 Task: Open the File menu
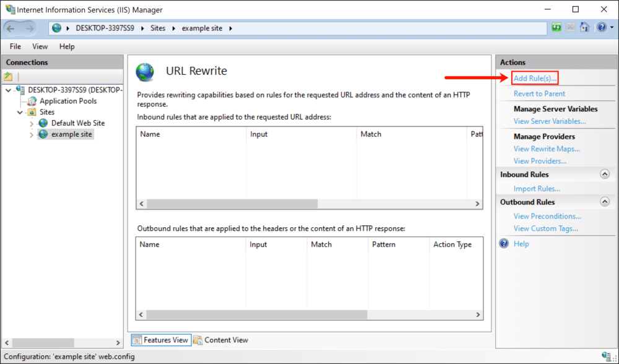[14, 46]
